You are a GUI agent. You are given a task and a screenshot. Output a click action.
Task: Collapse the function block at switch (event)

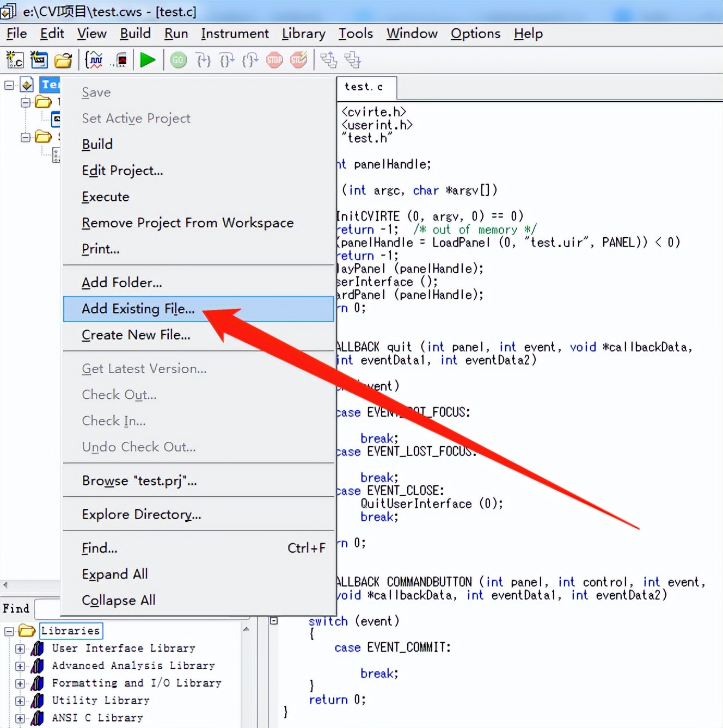274,621
